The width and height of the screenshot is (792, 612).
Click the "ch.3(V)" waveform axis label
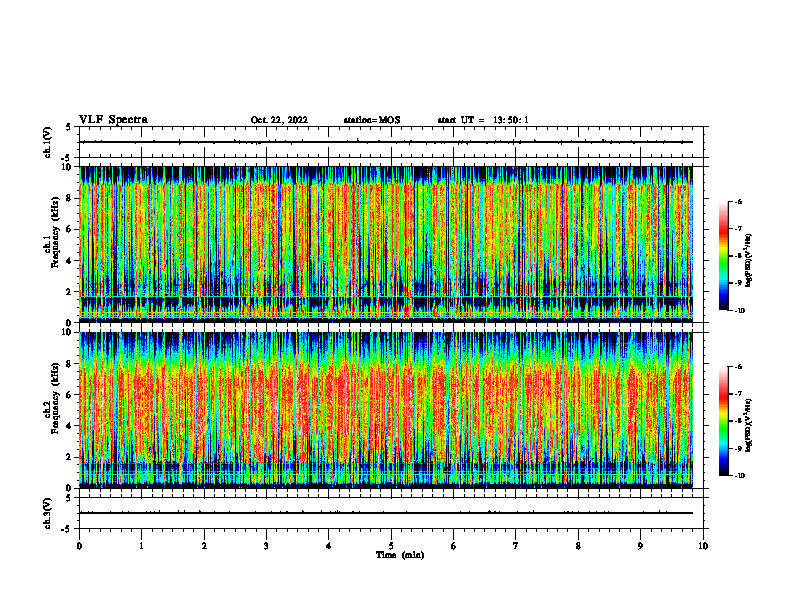tap(47, 513)
